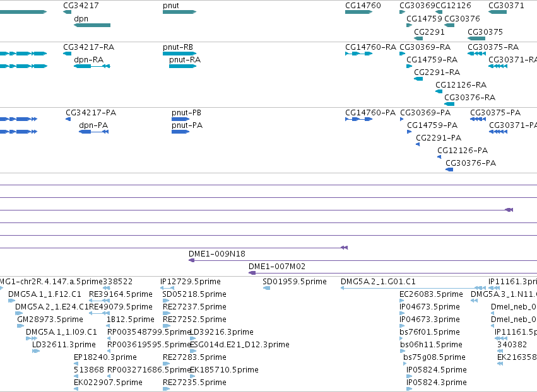Select the CG30375 gene feature
Screen dimensions: 537x392
[x=476, y=38]
